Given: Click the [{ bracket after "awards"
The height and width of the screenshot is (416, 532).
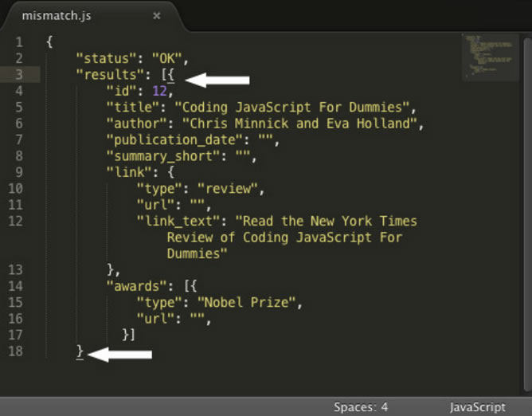Looking at the screenshot, I should tap(190, 286).
